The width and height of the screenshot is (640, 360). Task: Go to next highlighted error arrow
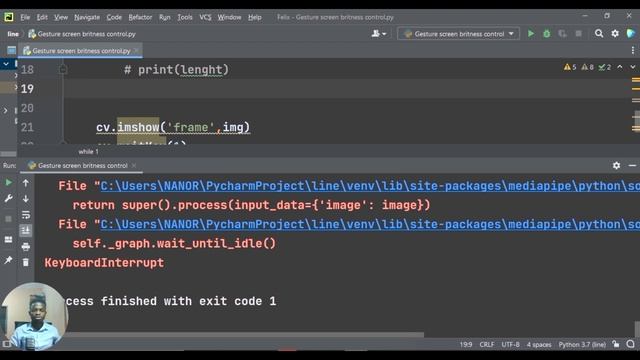coord(633,67)
